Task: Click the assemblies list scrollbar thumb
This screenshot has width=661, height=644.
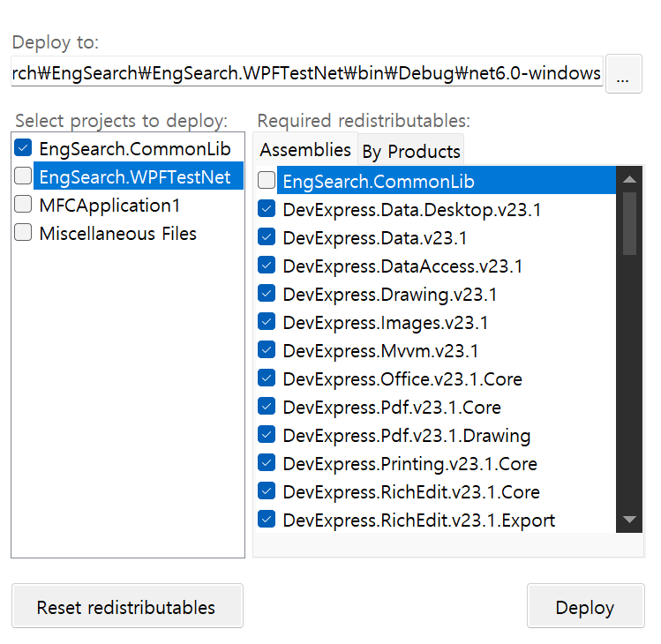Action: click(629, 223)
